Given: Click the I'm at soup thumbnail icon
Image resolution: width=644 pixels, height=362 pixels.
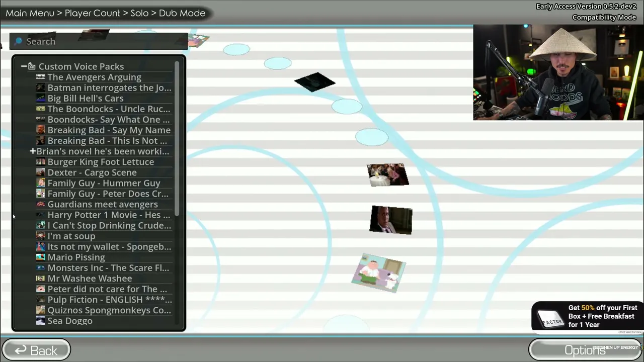Looking at the screenshot, I should tap(41, 236).
